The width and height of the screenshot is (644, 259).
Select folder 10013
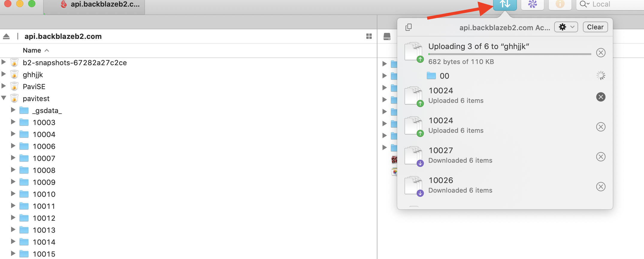[44, 230]
